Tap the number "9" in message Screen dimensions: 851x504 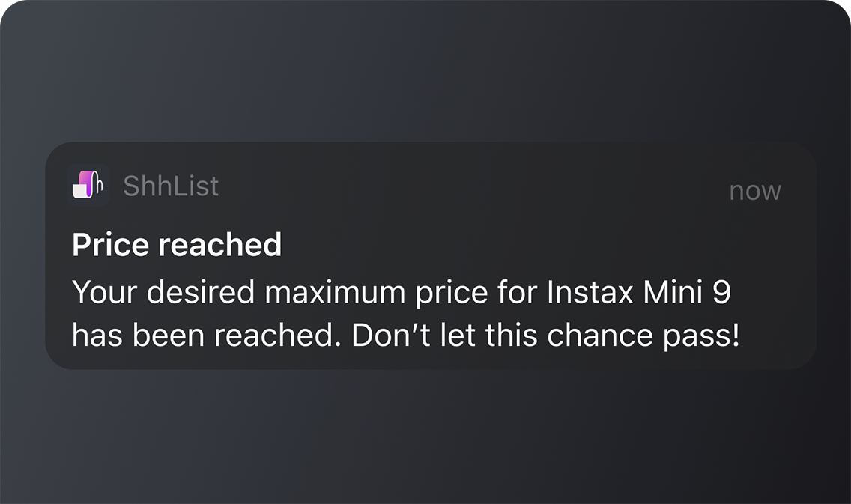click(x=722, y=292)
